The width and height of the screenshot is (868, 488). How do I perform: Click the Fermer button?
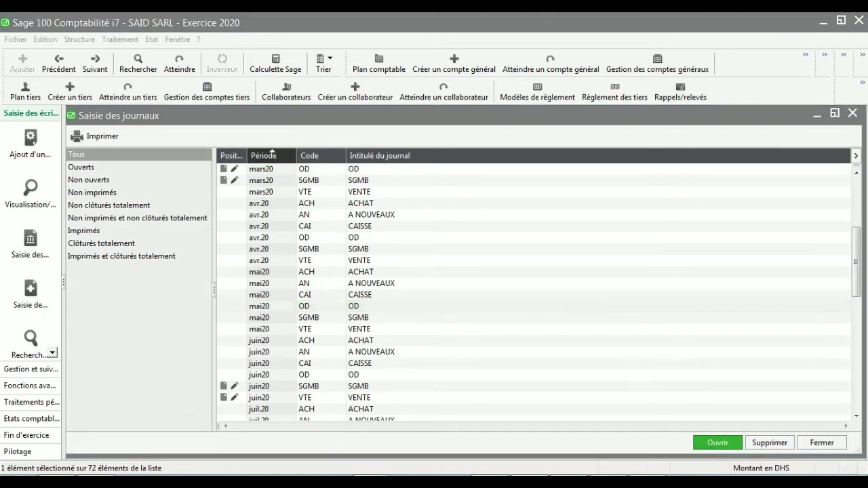[x=822, y=443]
